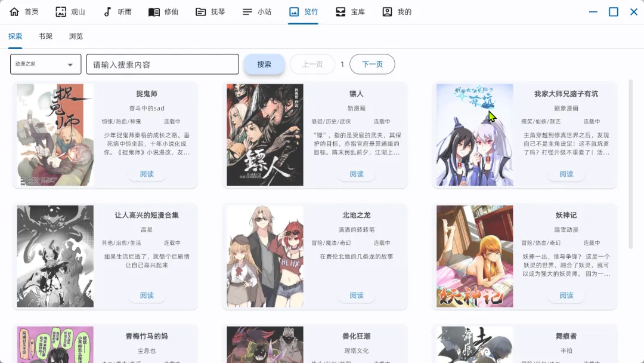Image resolution: width=644 pixels, height=363 pixels.
Task: Click the title 我家大师兄脑子有坑
Action: point(566,94)
